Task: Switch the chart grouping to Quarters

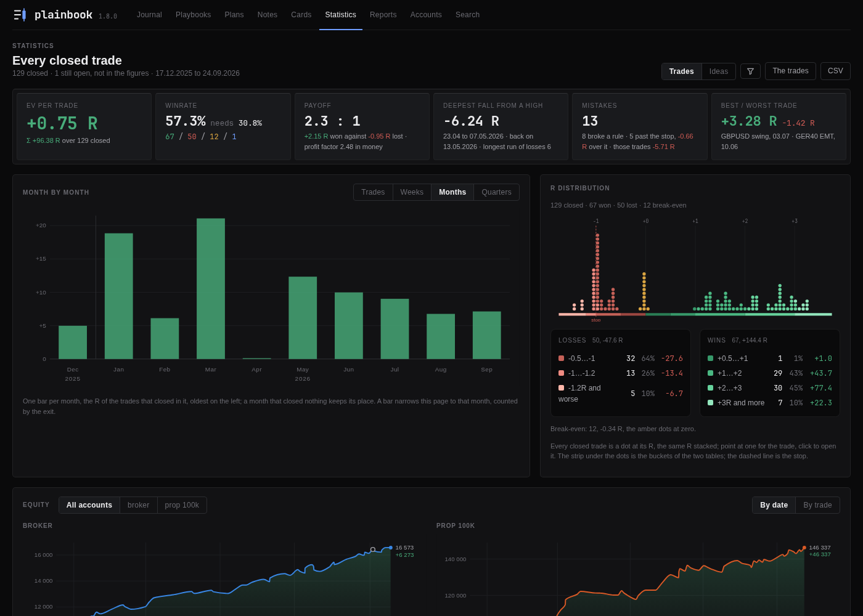Action: [x=496, y=192]
